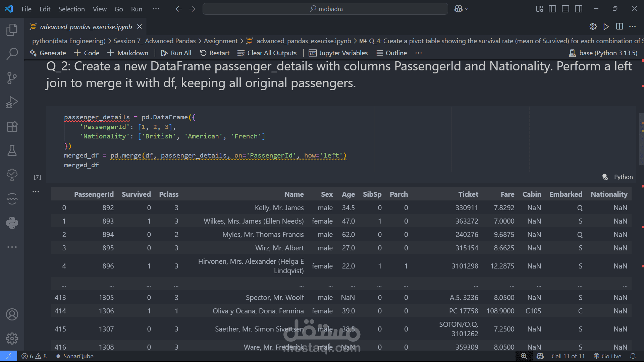Open the Accounts menu icon
Screen dimensions: 644x362
click(x=12, y=314)
